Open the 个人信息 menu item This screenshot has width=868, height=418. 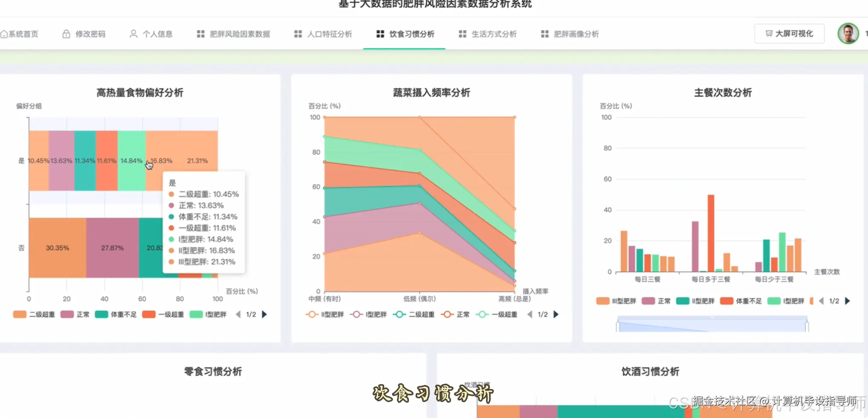click(x=151, y=34)
